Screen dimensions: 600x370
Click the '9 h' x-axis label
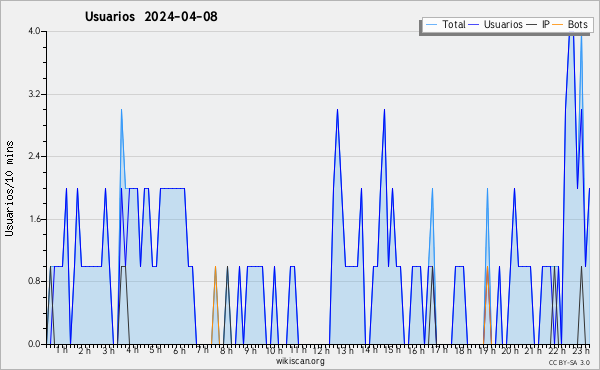click(x=250, y=350)
